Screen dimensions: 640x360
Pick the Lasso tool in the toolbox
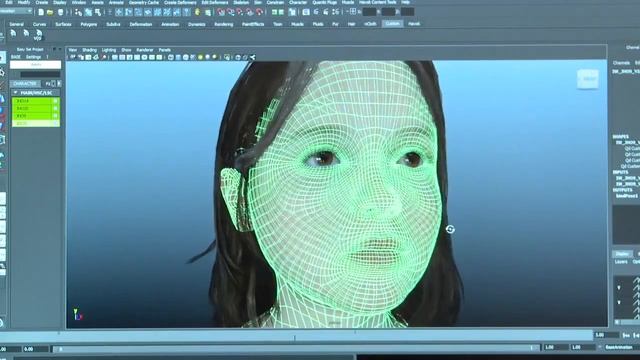tap(2, 73)
